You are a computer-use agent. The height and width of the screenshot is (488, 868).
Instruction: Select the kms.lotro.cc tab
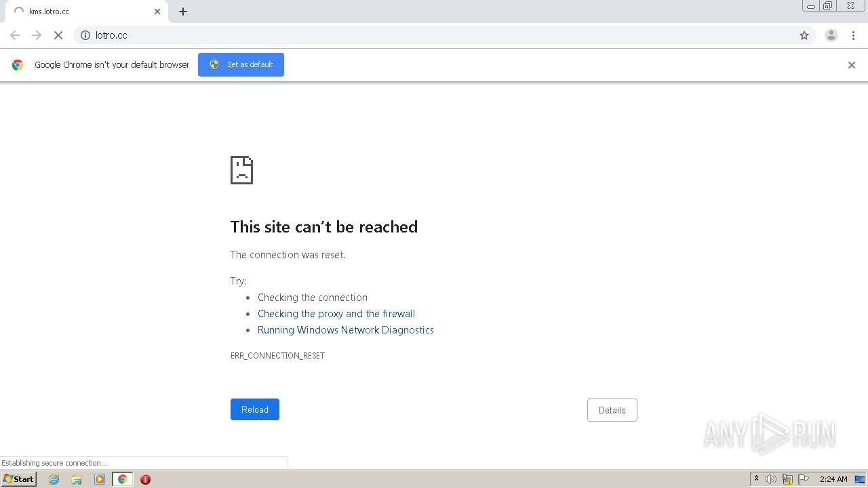(87, 12)
